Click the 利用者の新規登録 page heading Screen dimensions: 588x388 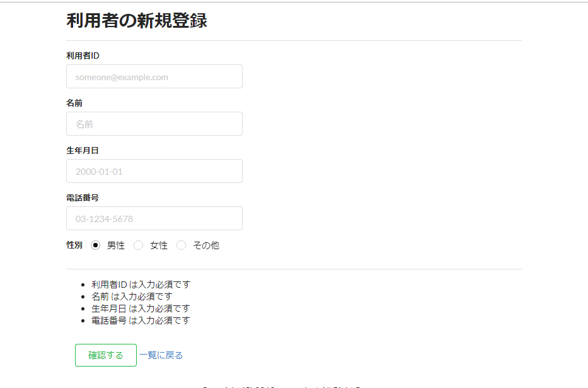(137, 20)
